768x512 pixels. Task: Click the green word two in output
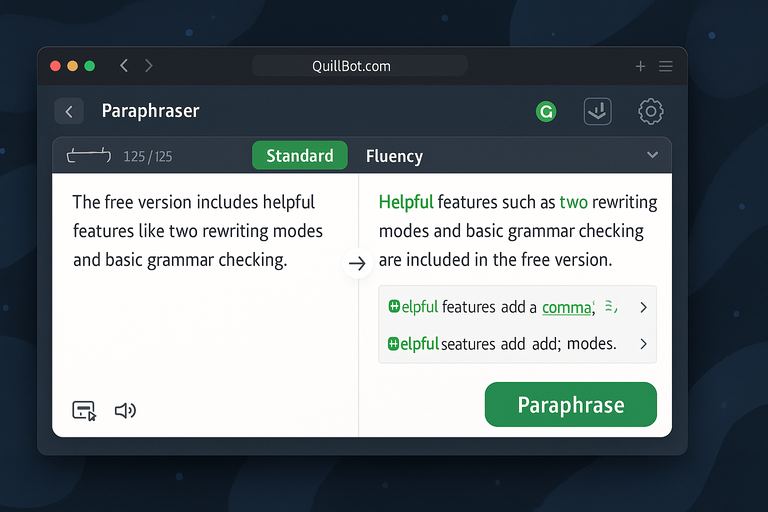[574, 202]
